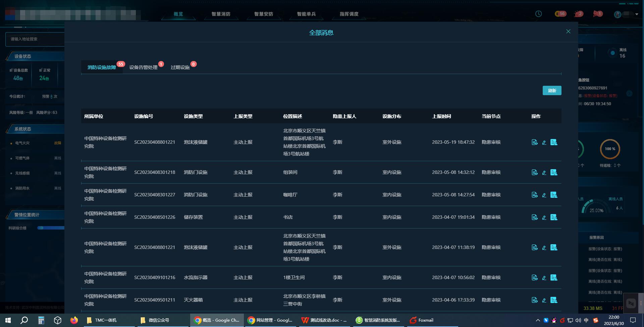
Task: Edit the record reported 2023-05-08 14:32:12
Action: tap(544, 173)
